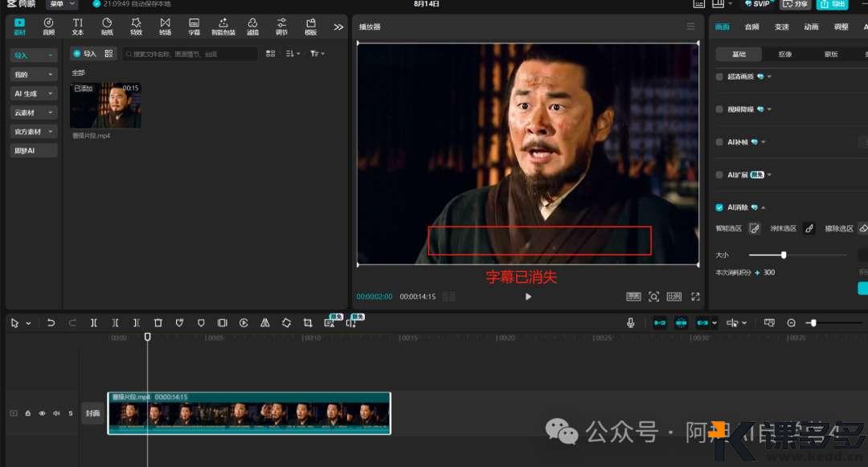Enable the 超清画质 checkbox

point(719,76)
